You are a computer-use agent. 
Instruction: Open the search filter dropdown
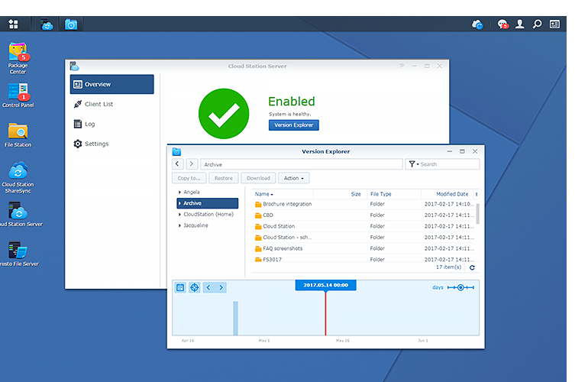412,164
